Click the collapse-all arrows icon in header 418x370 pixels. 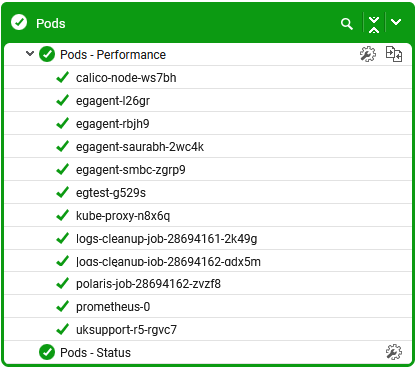[x=374, y=25]
